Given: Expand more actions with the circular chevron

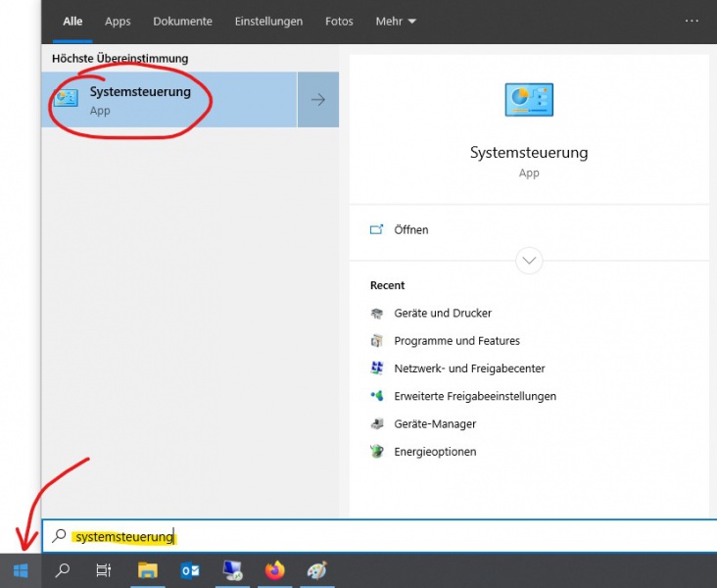Looking at the screenshot, I should (x=529, y=261).
